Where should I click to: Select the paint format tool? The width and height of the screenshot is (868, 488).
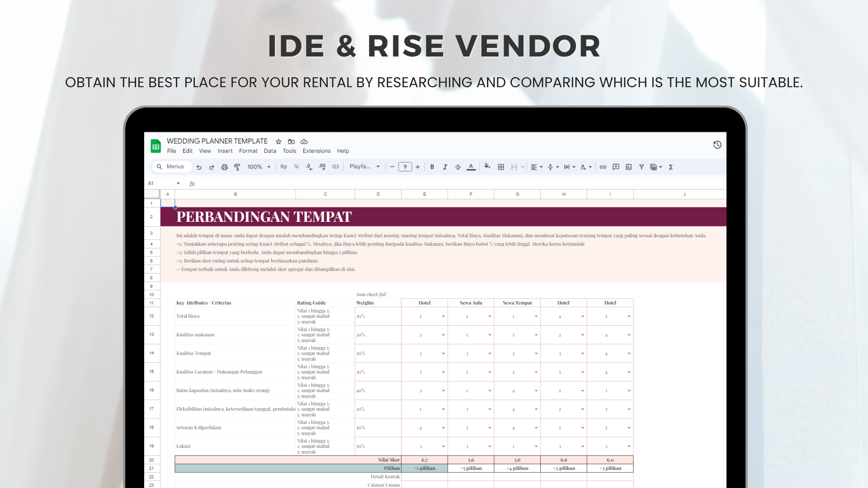[237, 167]
